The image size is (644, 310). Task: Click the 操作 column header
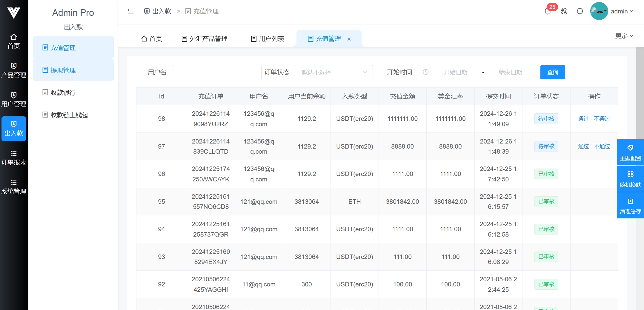click(x=594, y=96)
